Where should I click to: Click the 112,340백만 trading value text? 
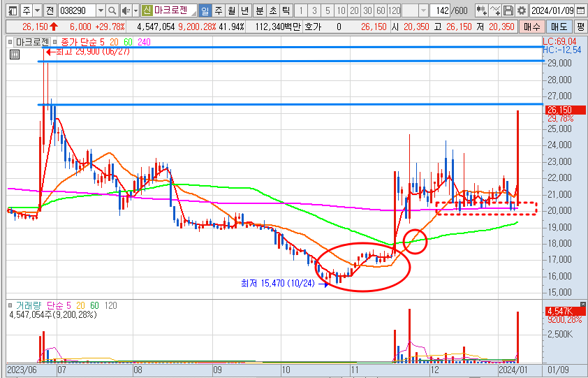coord(278,27)
